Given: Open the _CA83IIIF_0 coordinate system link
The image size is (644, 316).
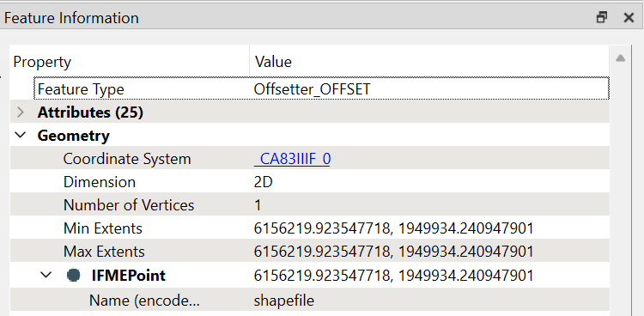Looking at the screenshot, I should click(292, 159).
